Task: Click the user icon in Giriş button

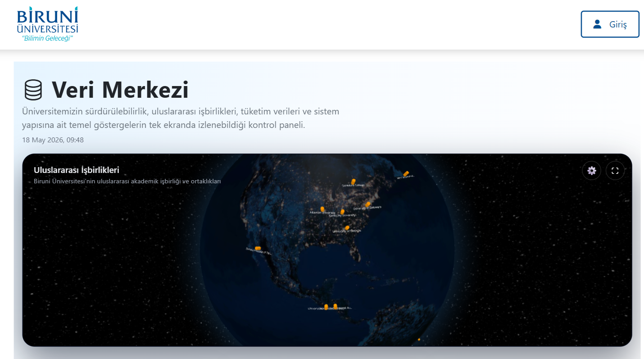Action: click(597, 24)
